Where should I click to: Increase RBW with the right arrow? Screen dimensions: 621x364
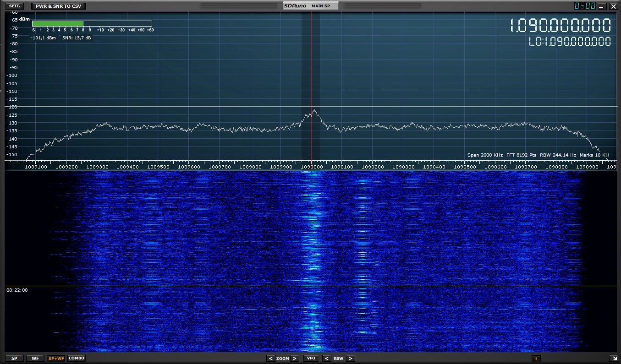pyautogui.click(x=350, y=359)
